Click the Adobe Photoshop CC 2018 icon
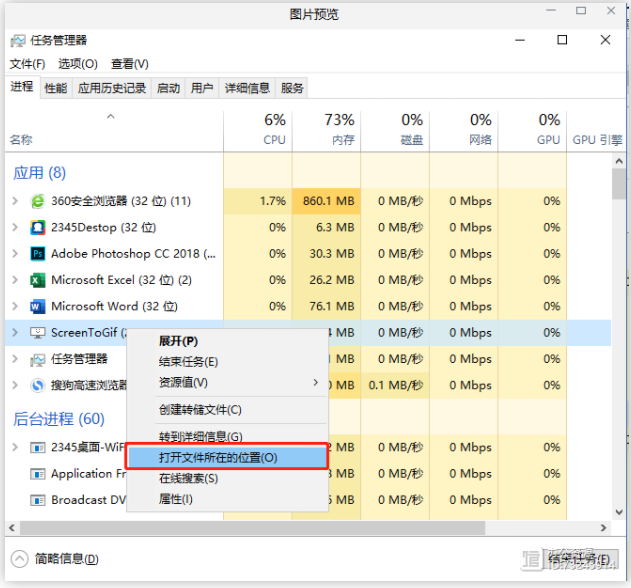631x588 pixels. point(38,254)
